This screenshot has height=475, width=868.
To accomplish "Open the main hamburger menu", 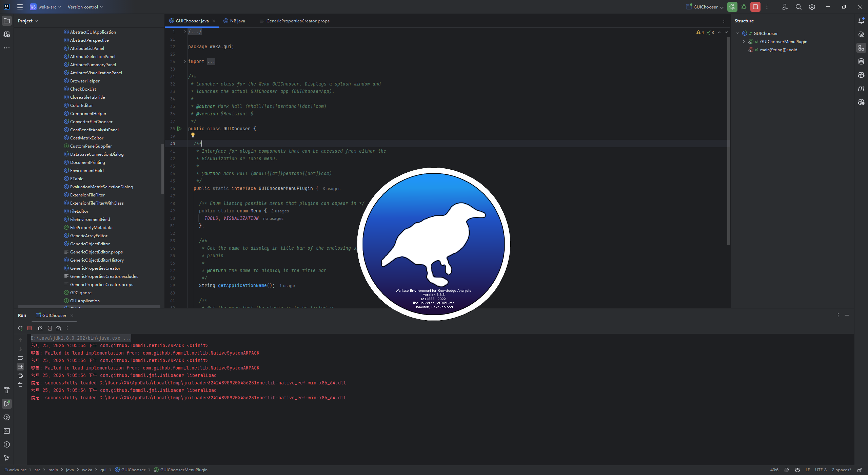I will [x=20, y=7].
